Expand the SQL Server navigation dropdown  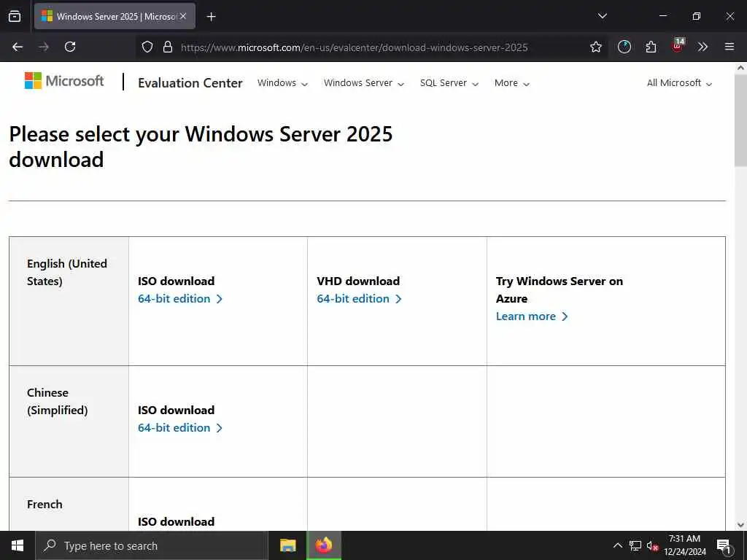click(x=449, y=83)
